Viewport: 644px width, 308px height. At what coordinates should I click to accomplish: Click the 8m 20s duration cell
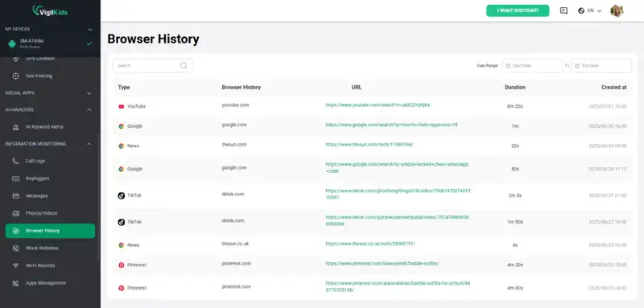[x=514, y=106]
